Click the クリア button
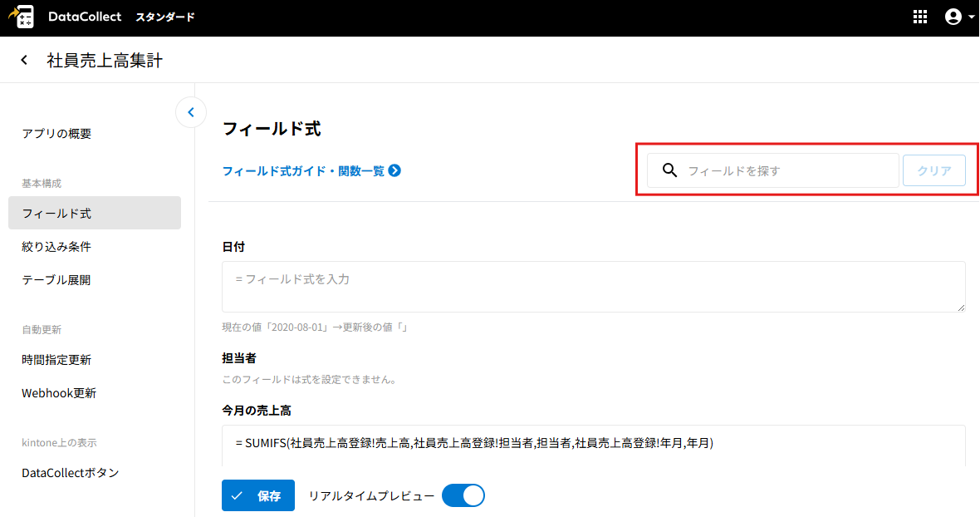 pos(933,170)
